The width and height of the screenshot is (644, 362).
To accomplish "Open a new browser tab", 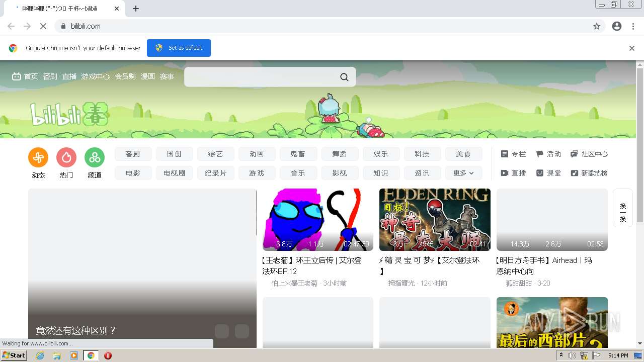I will pyautogui.click(x=136, y=9).
